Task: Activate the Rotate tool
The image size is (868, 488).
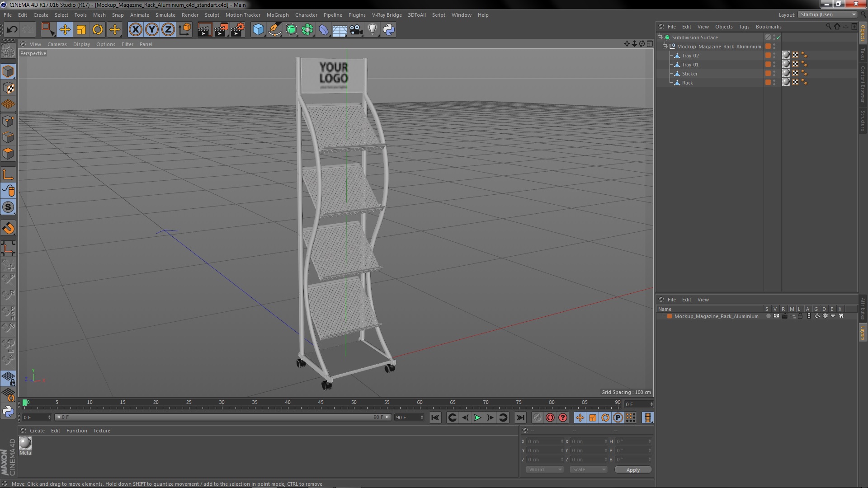Action: coord(98,30)
